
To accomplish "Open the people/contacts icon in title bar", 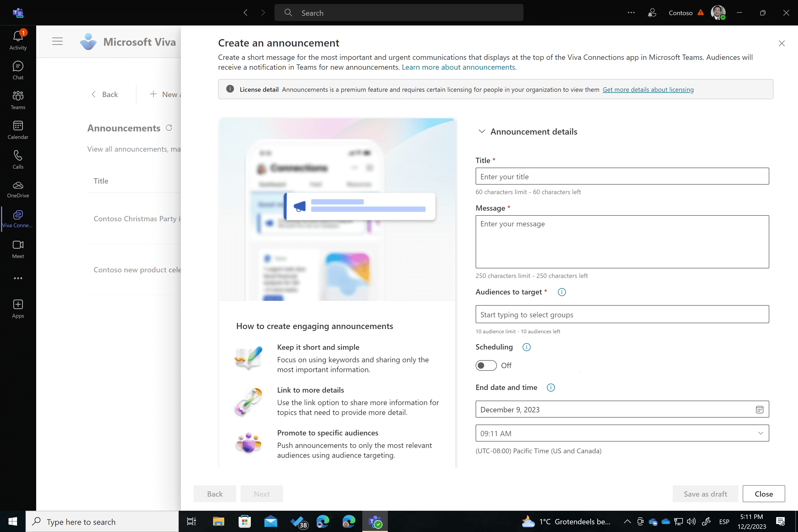I will tap(652, 13).
